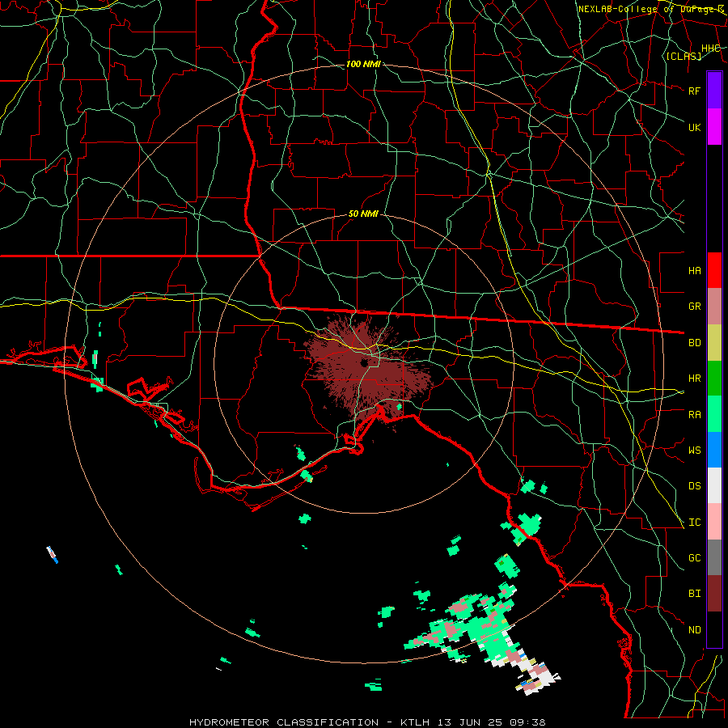Click the RA legend label
This screenshot has height=728, width=728.
(694, 415)
